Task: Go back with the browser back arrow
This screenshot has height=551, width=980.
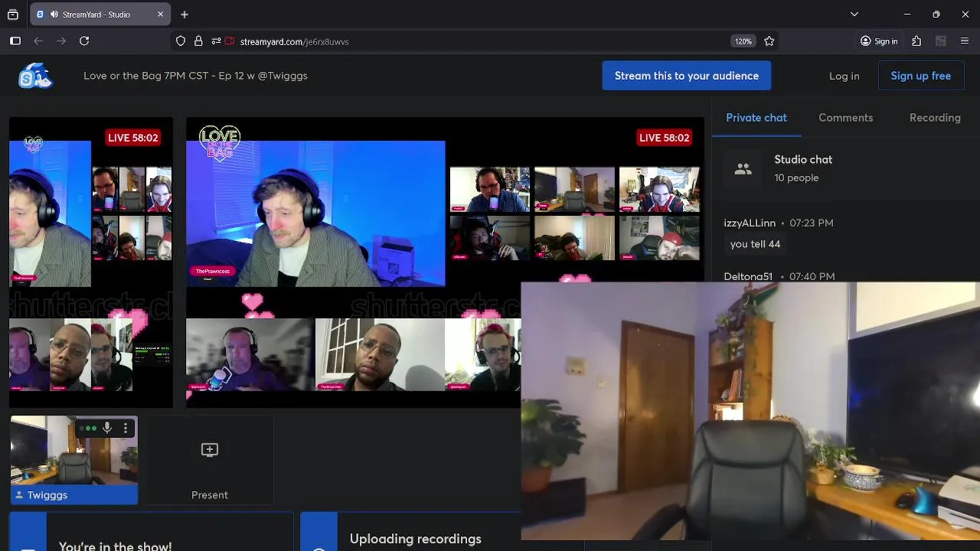Action: [38, 41]
